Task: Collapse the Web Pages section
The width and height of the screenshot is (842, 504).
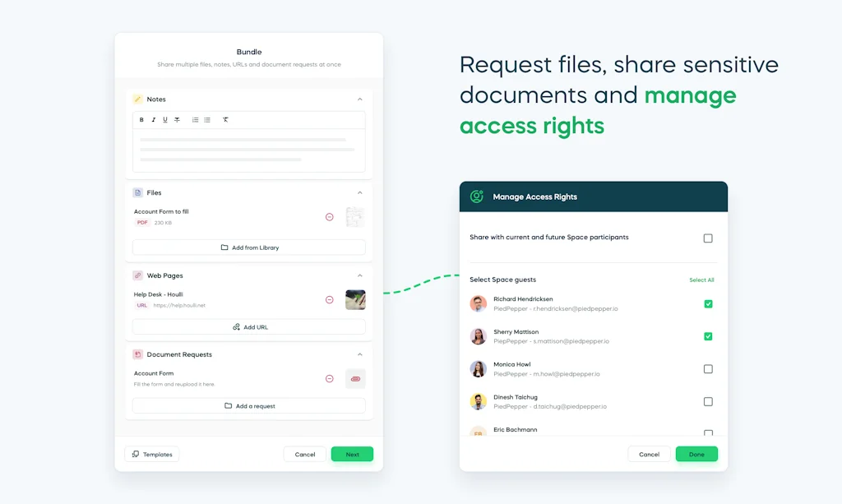Action: point(360,275)
